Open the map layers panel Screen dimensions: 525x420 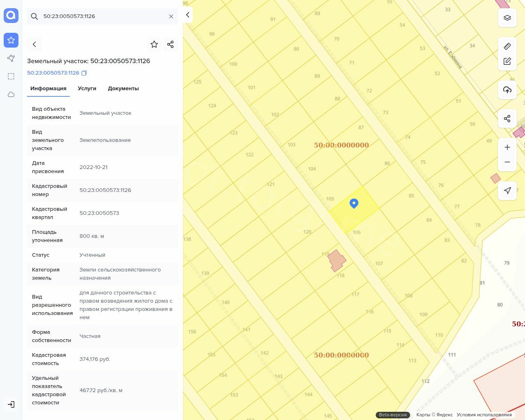pos(507,18)
